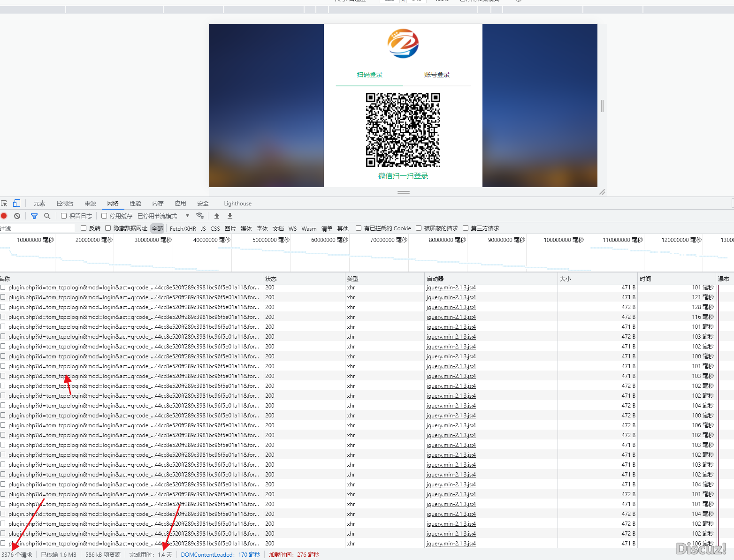The width and height of the screenshot is (734, 560).
Task: Toggle the blue filter funnel icon
Action: click(34, 216)
